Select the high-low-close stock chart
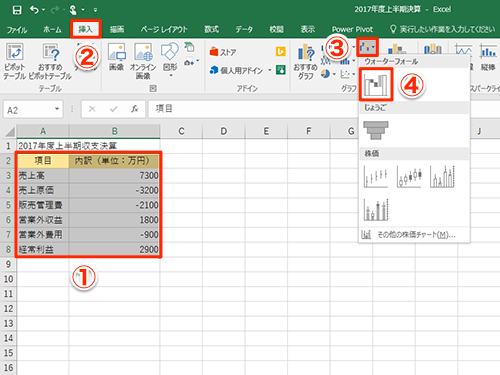500x375 pixels. (376, 177)
